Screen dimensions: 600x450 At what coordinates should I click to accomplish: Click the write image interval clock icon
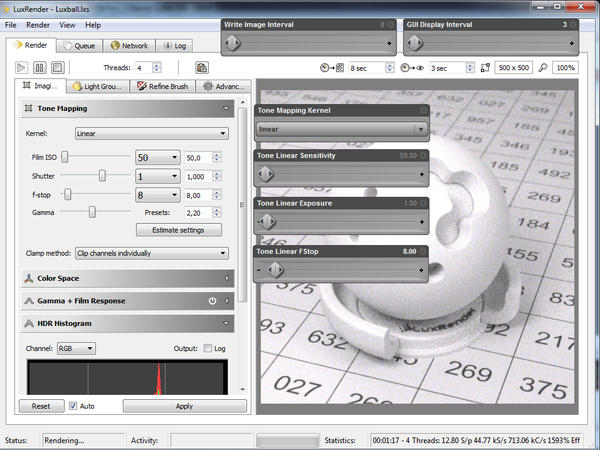click(x=331, y=68)
